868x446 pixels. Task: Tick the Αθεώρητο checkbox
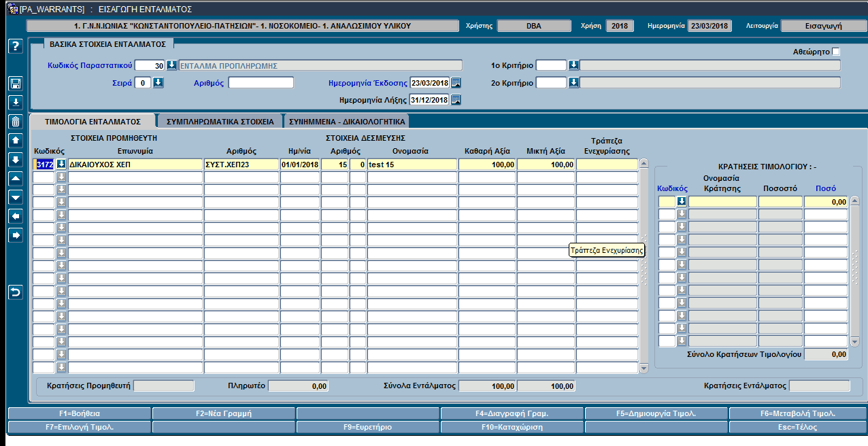[x=836, y=52]
